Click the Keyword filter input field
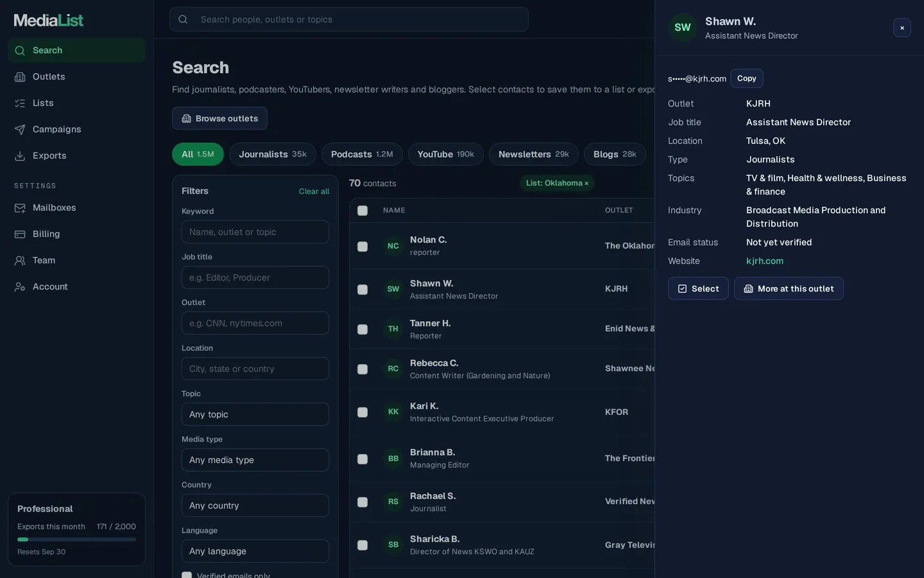The width and height of the screenshot is (924, 578). (255, 232)
